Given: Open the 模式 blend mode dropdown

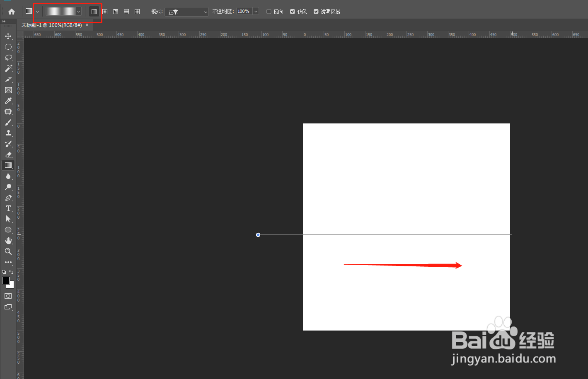Looking at the screenshot, I should 186,12.
